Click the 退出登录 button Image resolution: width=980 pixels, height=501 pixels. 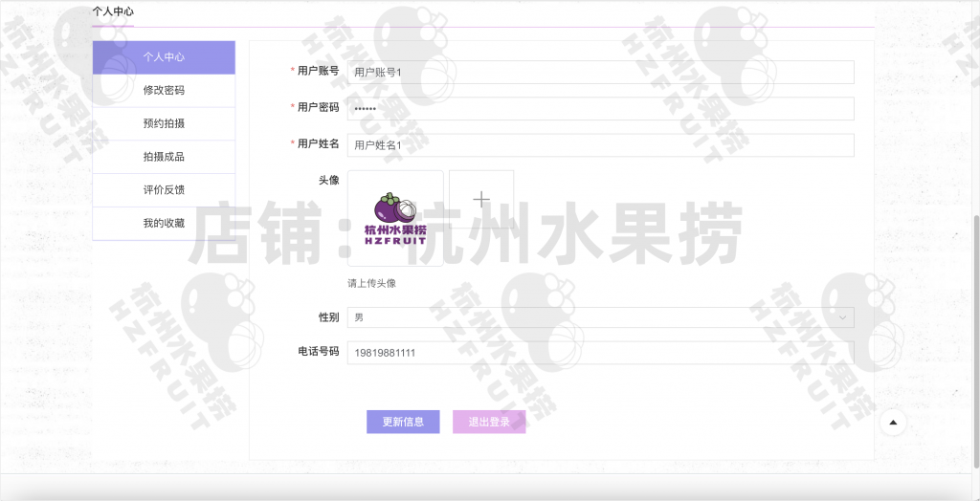(x=489, y=422)
